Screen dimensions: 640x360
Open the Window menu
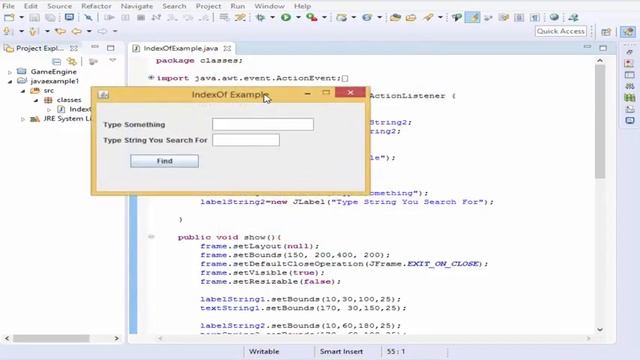pyautogui.click(x=269, y=6)
